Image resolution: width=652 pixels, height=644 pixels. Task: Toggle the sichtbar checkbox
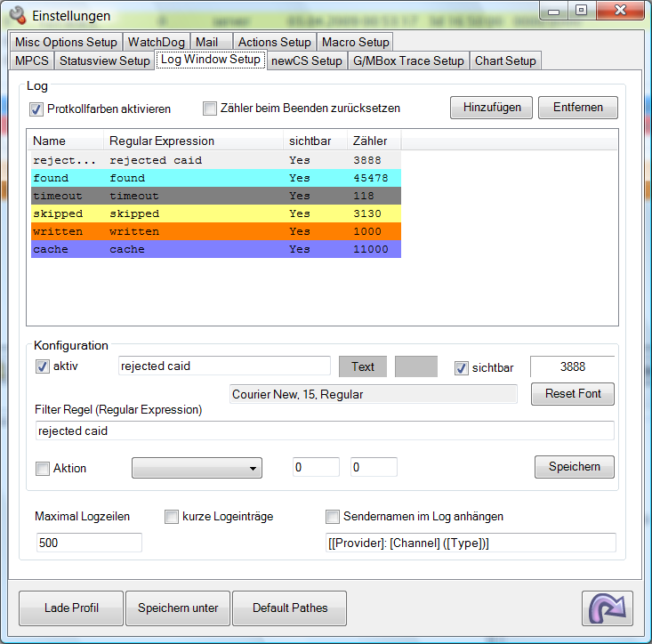(461, 366)
